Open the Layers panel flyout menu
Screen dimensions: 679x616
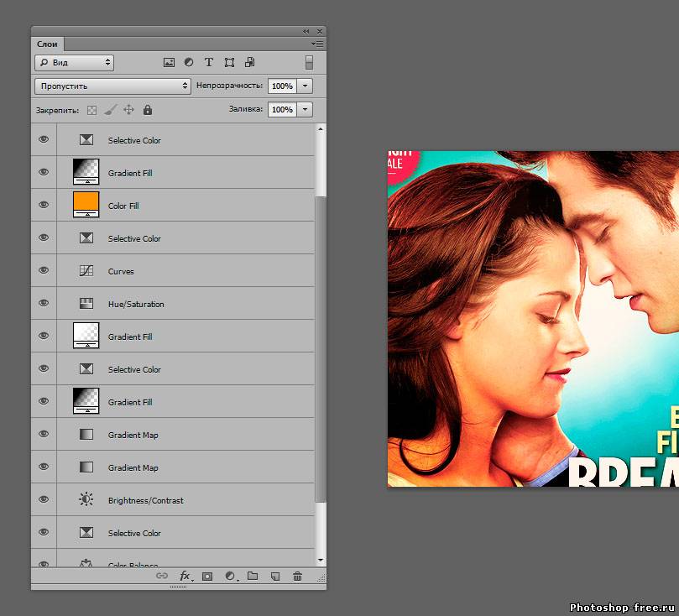point(317,43)
